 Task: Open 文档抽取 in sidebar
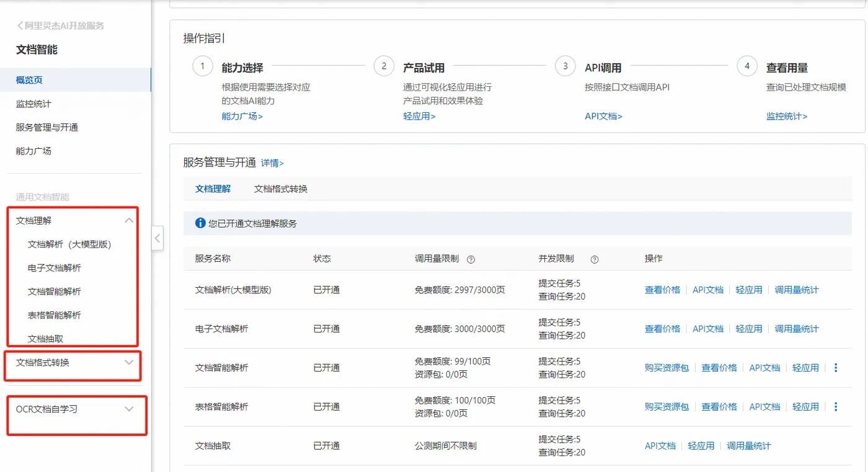pyautogui.click(x=46, y=339)
